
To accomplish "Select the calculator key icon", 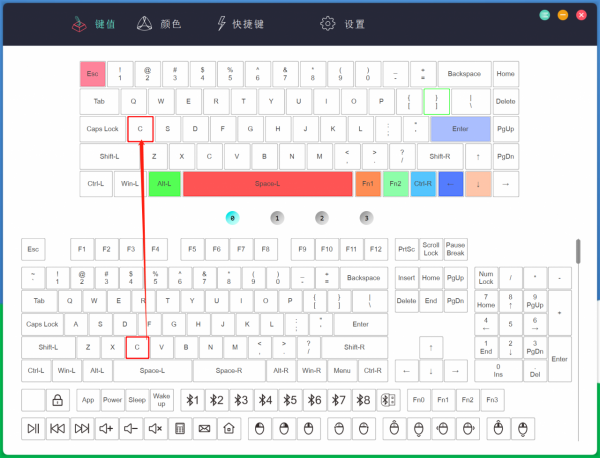I will [180, 429].
